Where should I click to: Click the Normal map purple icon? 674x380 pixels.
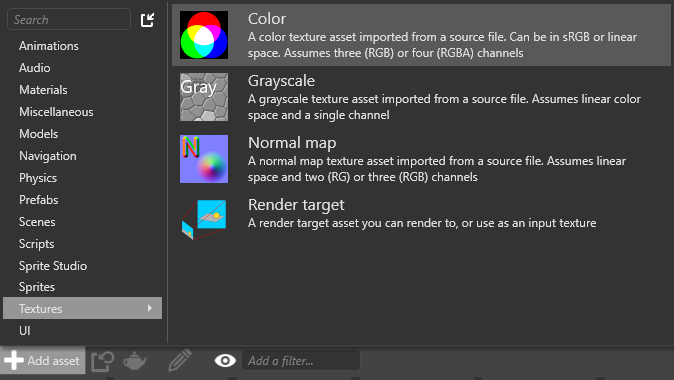(x=204, y=159)
